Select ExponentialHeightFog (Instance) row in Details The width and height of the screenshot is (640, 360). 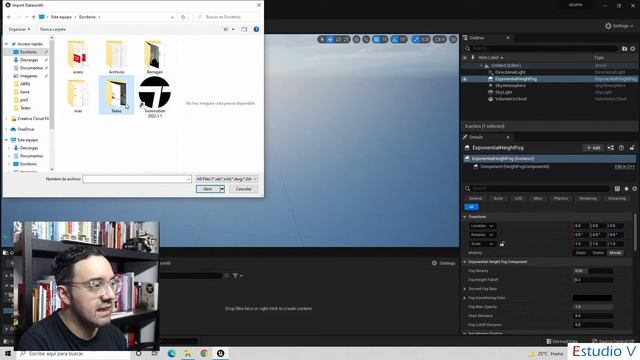[x=550, y=159]
